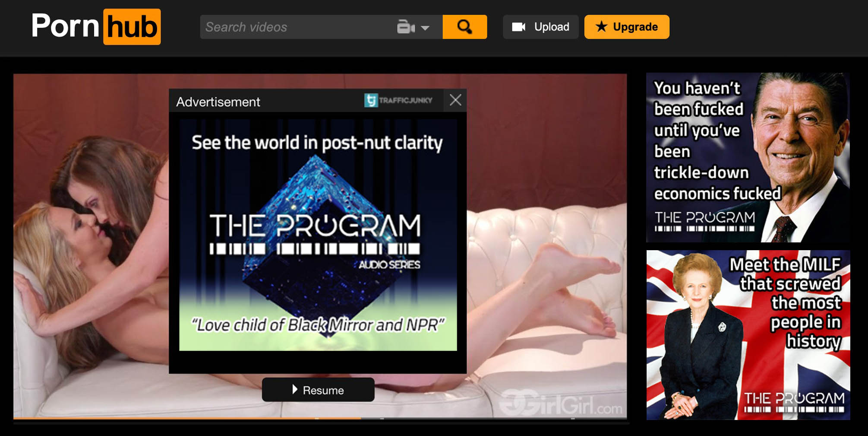Click 'See the world in post-nut clarity' text
The width and height of the screenshot is (868, 436).
(317, 143)
